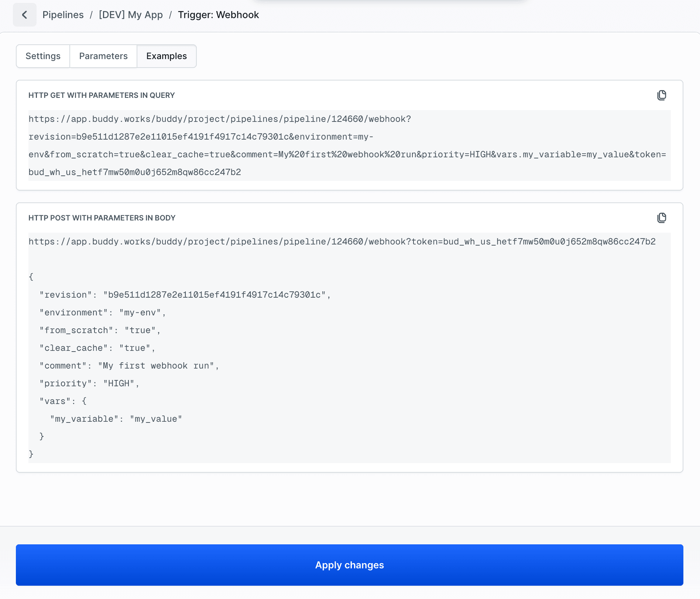Copy the HTTP POST webhook example
The width and height of the screenshot is (700, 599).
(662, 218)
